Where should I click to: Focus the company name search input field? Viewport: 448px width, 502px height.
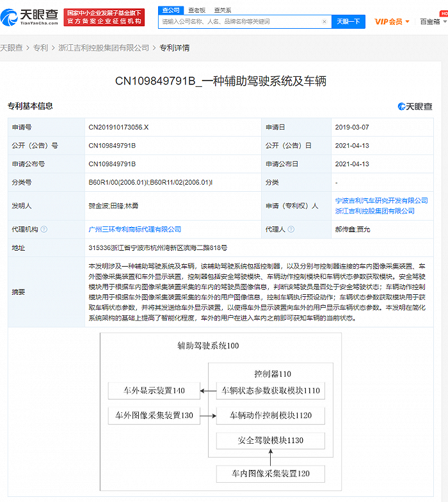241,22
